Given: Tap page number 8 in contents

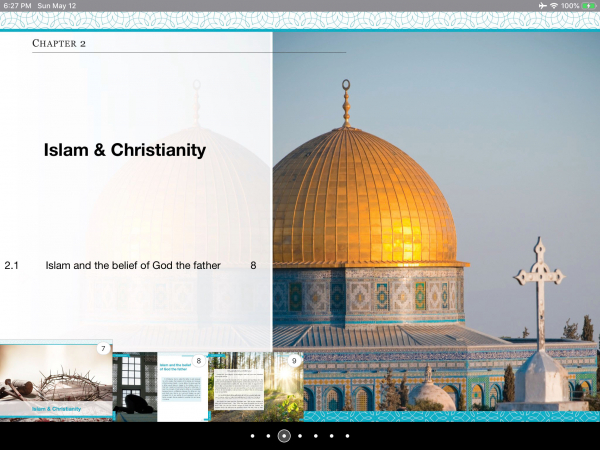Looking at the screenshot, I should pos(254,266).
